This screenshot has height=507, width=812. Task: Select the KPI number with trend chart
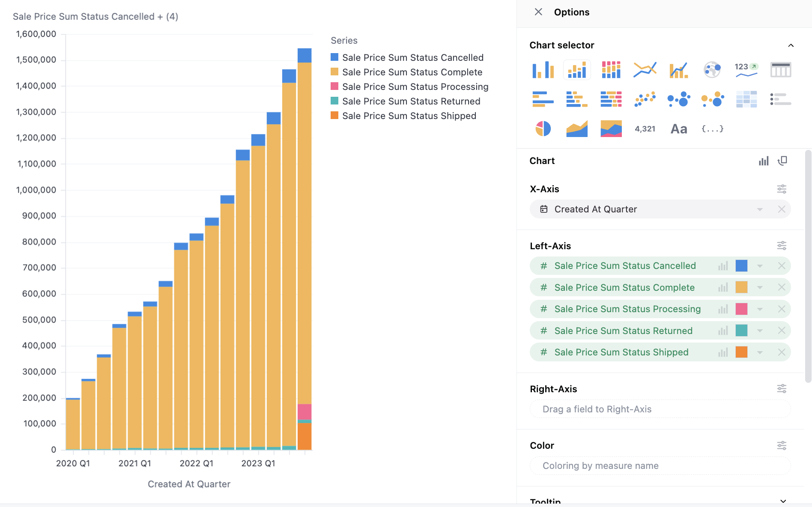746,69
